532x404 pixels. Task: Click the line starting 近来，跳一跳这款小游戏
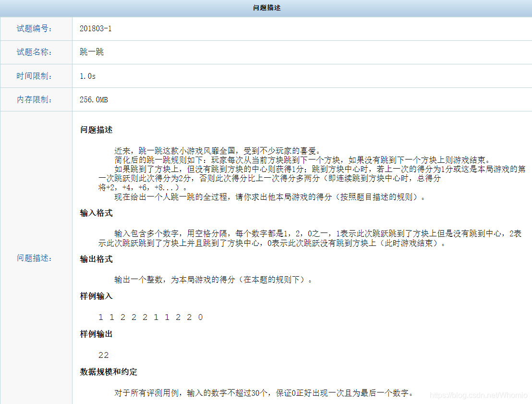(217, 151)
